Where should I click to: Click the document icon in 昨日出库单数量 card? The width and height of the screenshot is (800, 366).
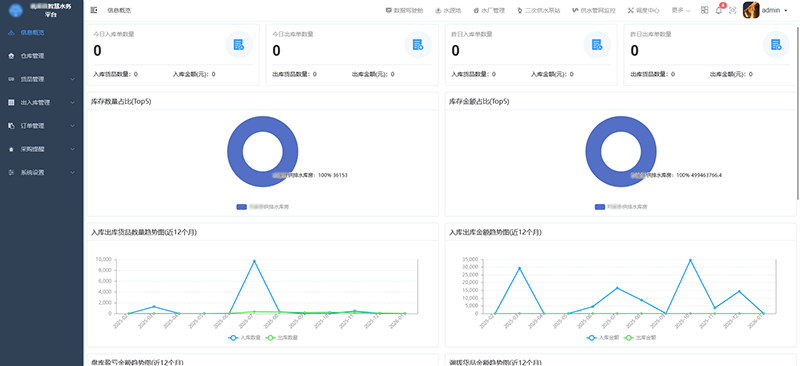click(776, 45)
